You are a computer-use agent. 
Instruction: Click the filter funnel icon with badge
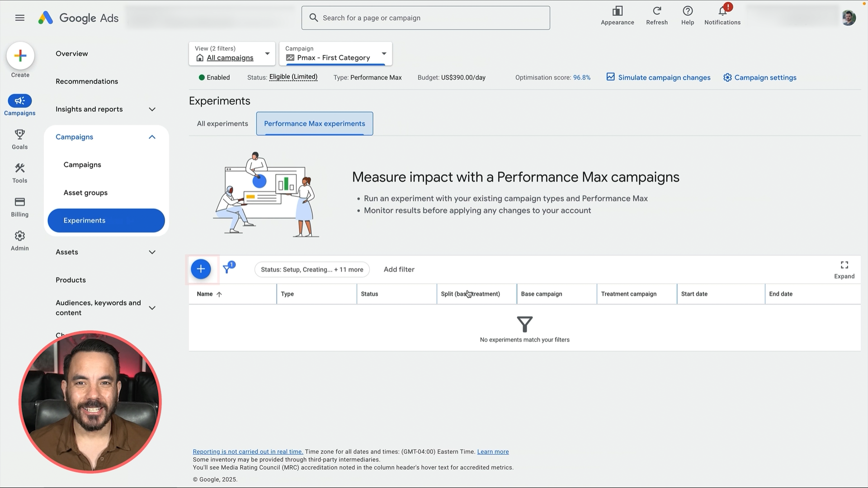pyautogui.click(x=229, y=268)
